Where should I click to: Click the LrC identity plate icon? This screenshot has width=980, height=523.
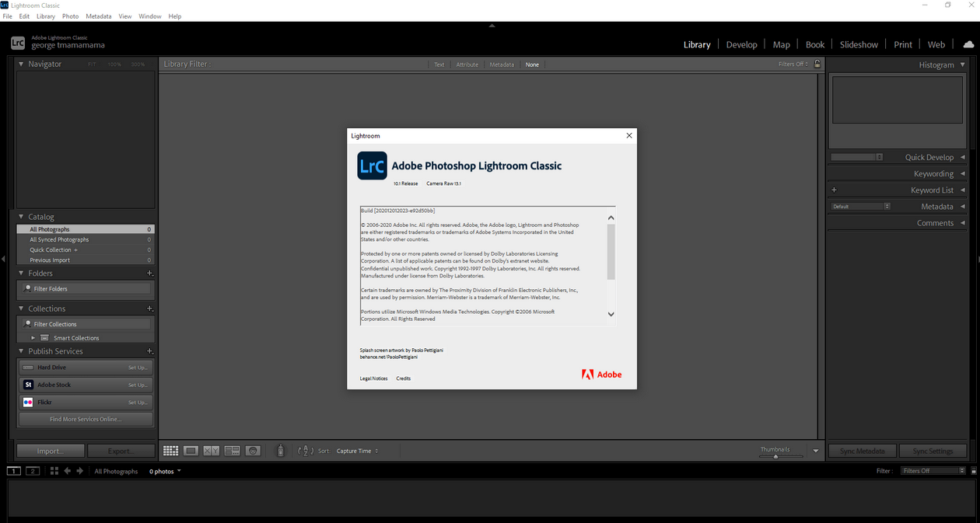(x=18, y=44)
